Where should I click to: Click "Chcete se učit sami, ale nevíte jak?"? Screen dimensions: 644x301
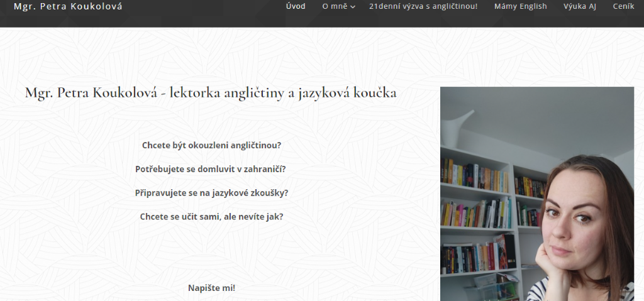(211, 217)
